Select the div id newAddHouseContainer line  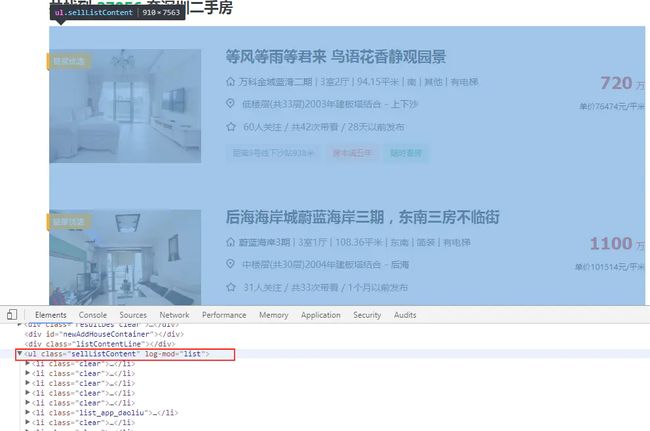(104, 334)
